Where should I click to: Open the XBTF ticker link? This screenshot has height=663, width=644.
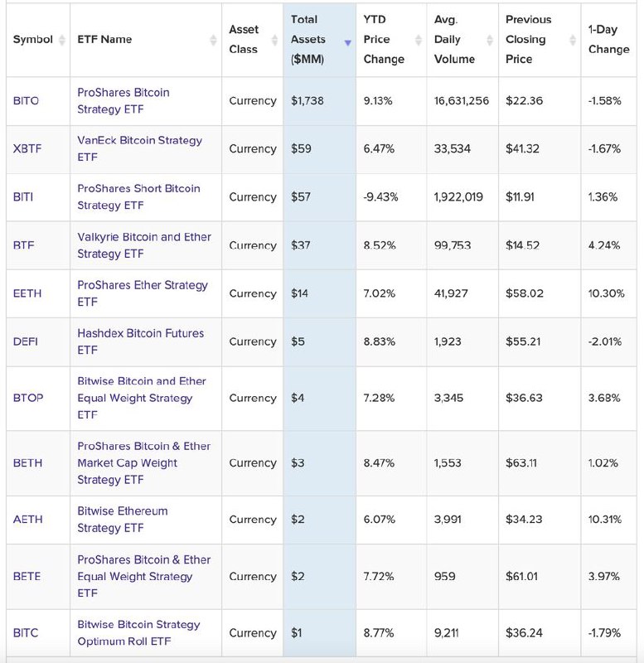tap(27, 149)
